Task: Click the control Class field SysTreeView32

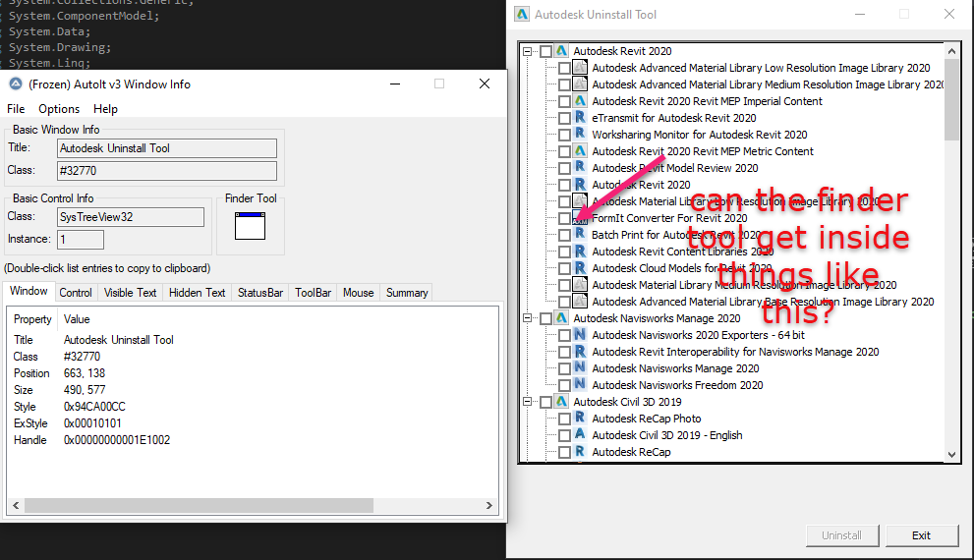Action: tap(131, 217)
